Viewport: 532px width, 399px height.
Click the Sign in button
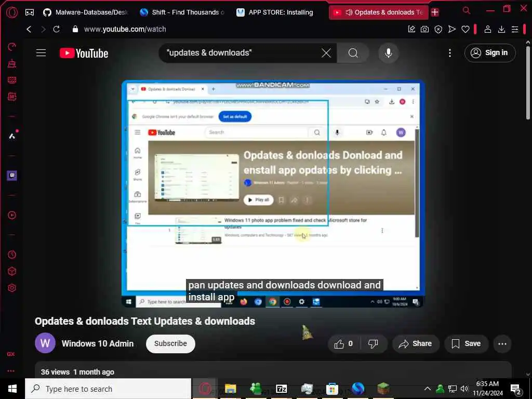[490, 53]
